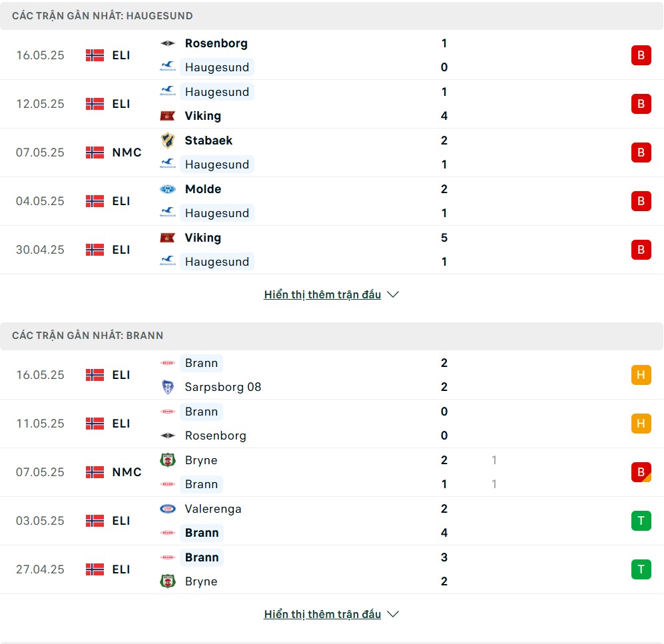Image resolution: width=664 pixels, height=644 pixels.
Task: Click the Molde club logo icon
Action: tap(168, 189)
